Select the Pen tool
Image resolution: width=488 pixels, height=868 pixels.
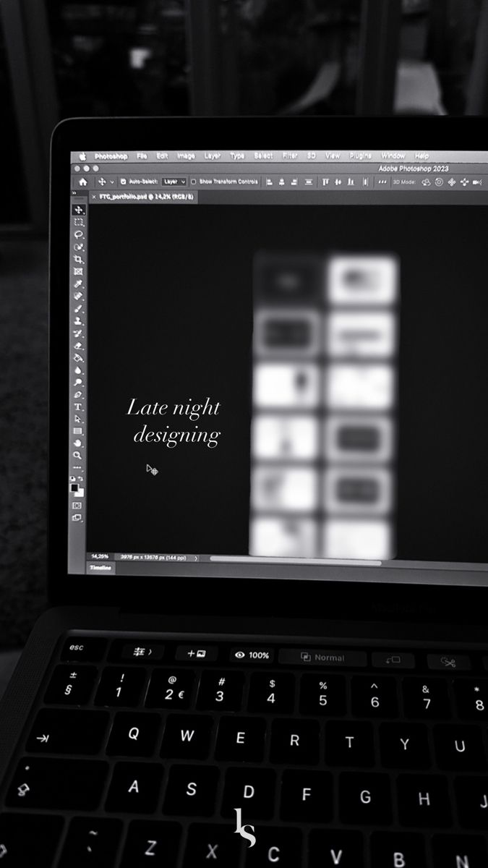(79, 395)
